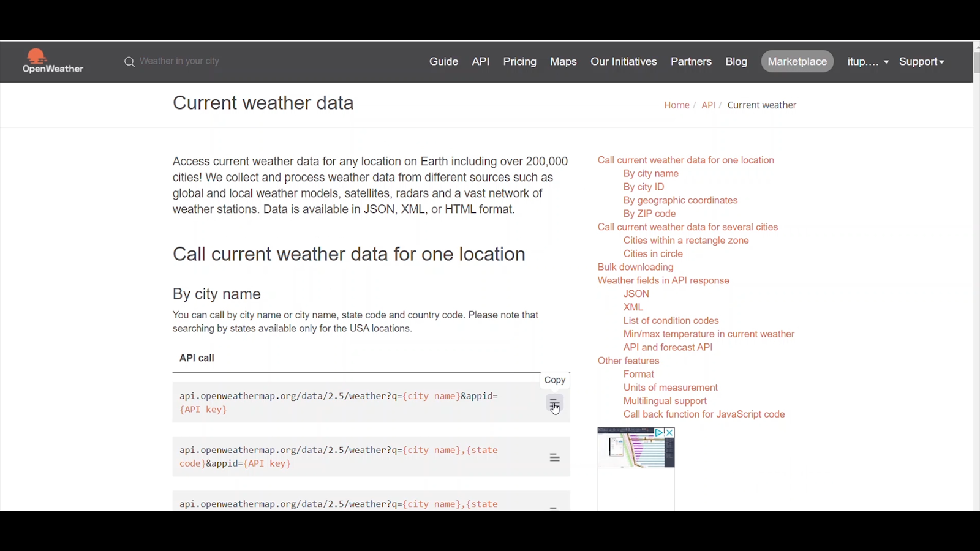980x551 pixels.
Task: Jump to 'By city ID' section
Action: click(x=644, y=187)
